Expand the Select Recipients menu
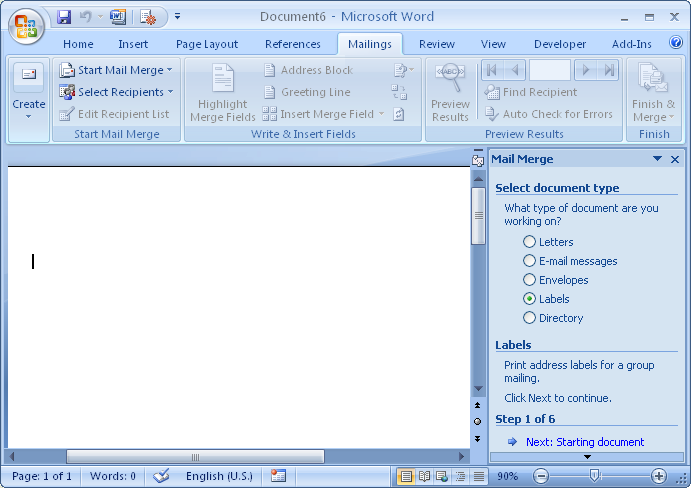 point(115,92)
